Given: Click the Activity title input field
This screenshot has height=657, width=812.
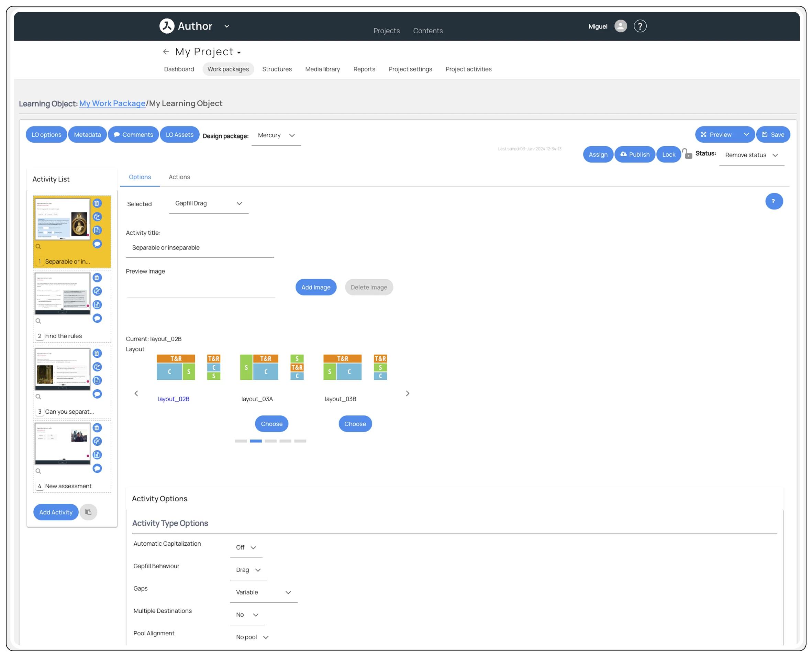Looking at the screenshot, I should point(200,248).
